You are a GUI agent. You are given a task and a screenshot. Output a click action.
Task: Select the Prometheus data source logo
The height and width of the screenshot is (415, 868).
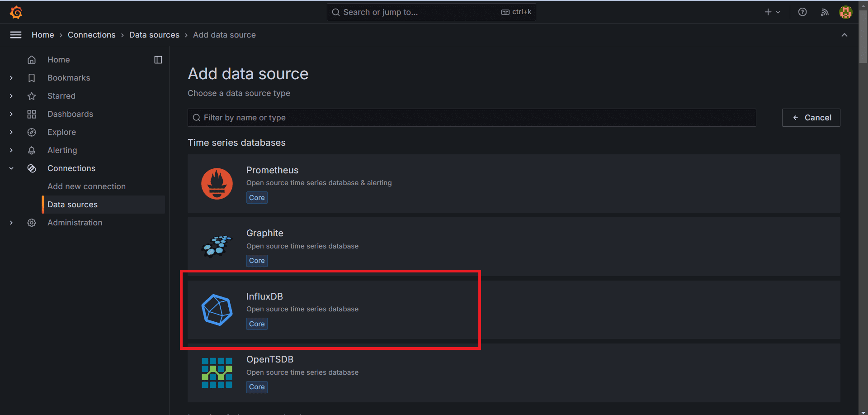click(217, 184)
